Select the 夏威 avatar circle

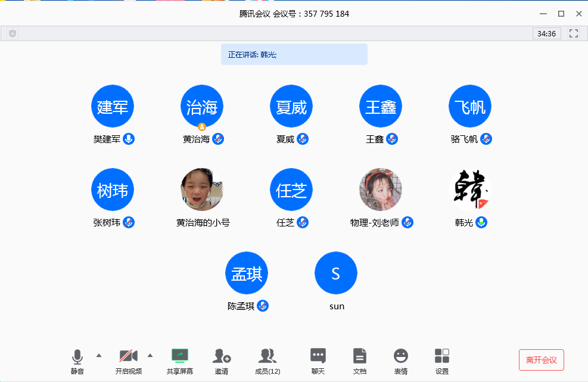291,106
